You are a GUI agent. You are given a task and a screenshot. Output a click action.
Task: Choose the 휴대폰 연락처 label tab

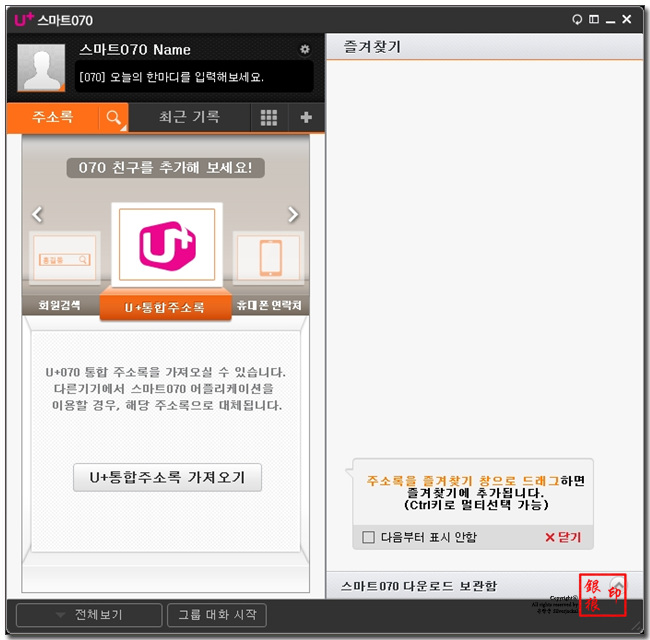(x=269, y=305)
